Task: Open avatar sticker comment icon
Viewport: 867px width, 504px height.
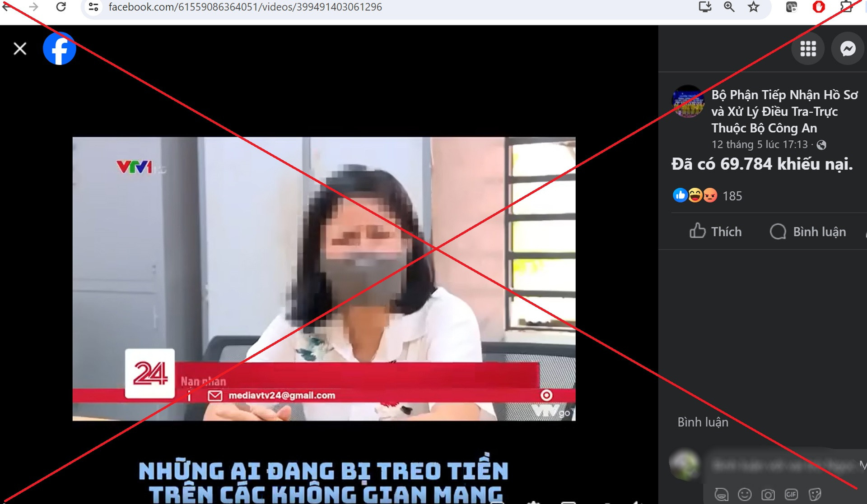Action: (x=721, y=495)
